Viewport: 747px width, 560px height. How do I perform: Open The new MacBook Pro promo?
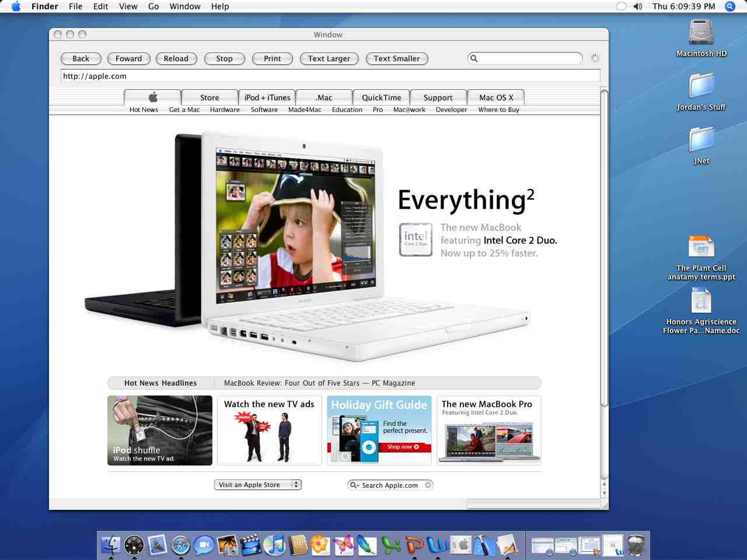coord(489,430)
